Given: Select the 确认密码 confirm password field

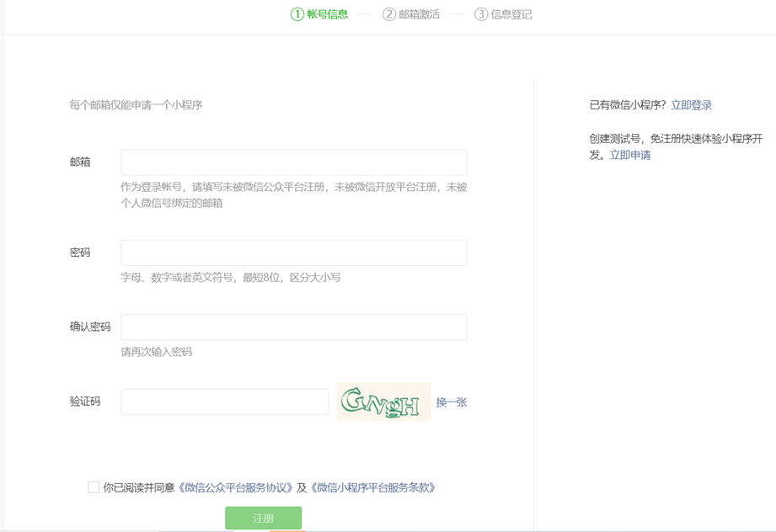Looking at the screenshot, I should pos(292,327).
